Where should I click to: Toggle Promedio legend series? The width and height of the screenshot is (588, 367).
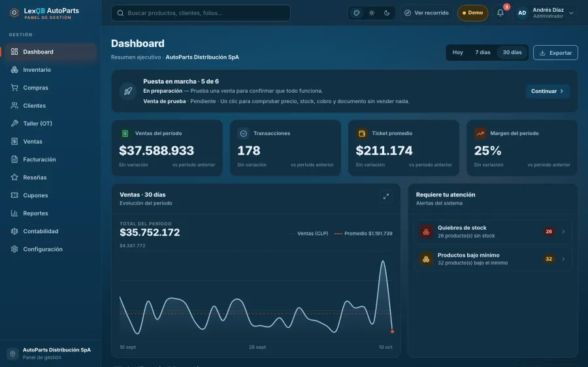tap(363, 233)
